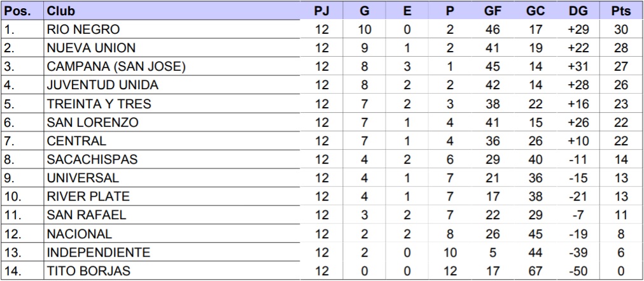
Task: Select the NACIONAL club cell
Action: [x=80, y=234]
